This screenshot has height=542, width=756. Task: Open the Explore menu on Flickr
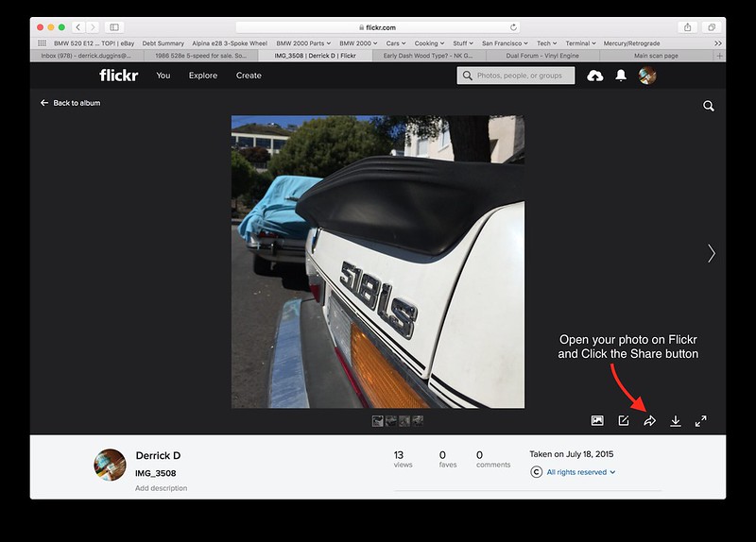coord(202,76)
